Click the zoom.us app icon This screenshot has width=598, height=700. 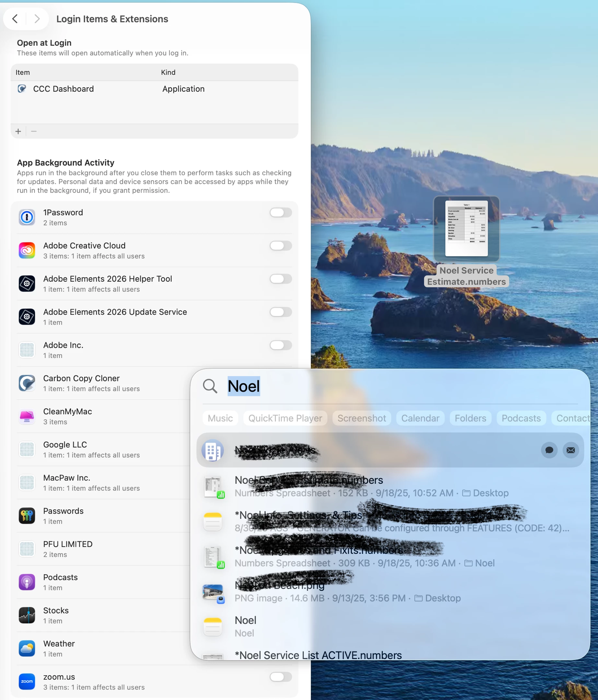[27, 682]
